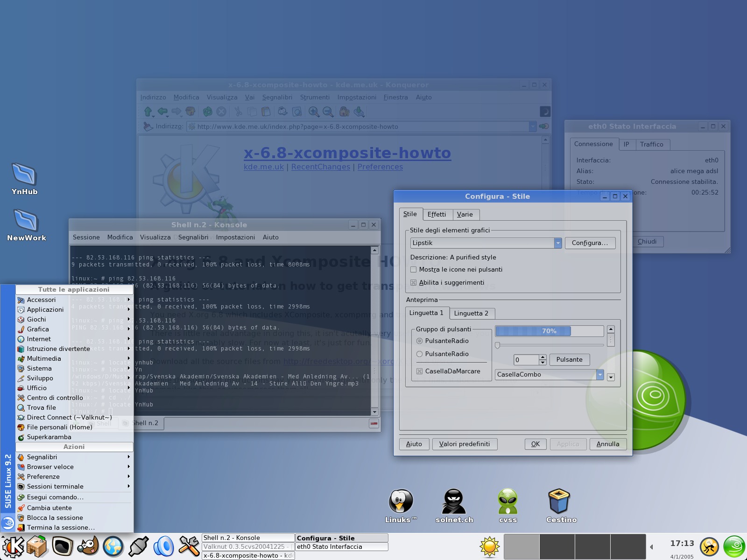This screenshot has width=747, height=560.
Task: Click Konsole scrollbar down arrow
Action: [374, 412]
